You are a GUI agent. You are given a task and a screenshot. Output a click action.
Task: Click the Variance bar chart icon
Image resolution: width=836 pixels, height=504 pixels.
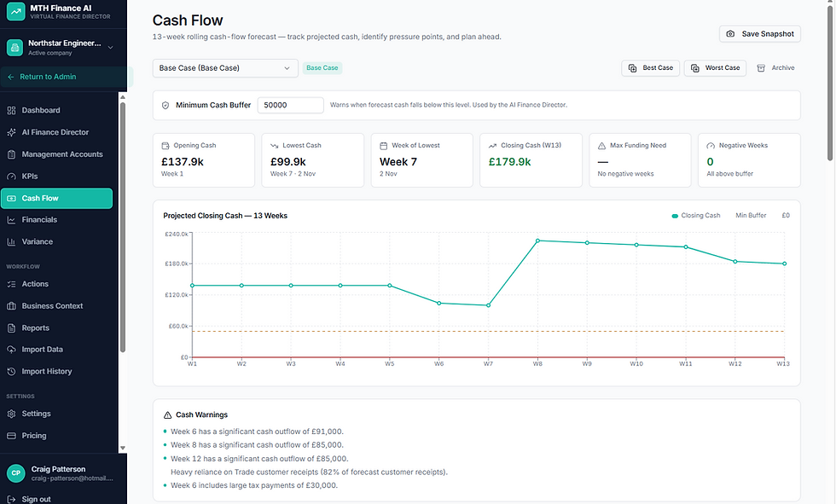(x=11, y=242)
